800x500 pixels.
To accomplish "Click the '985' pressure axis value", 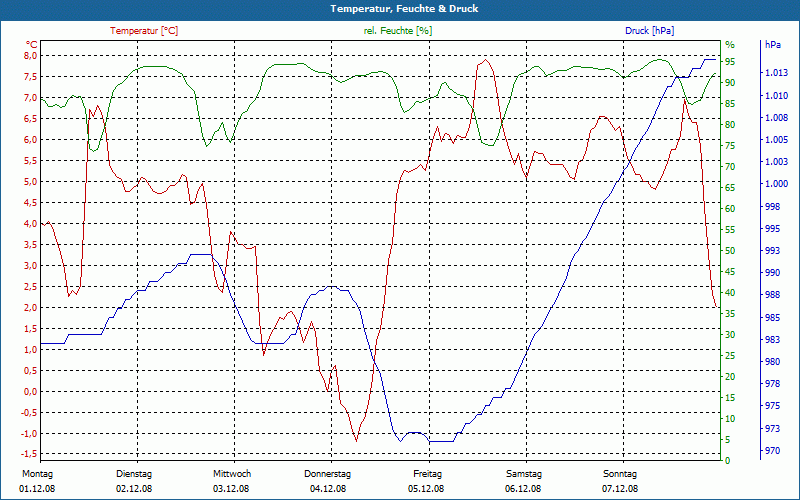I will (772, 317).
